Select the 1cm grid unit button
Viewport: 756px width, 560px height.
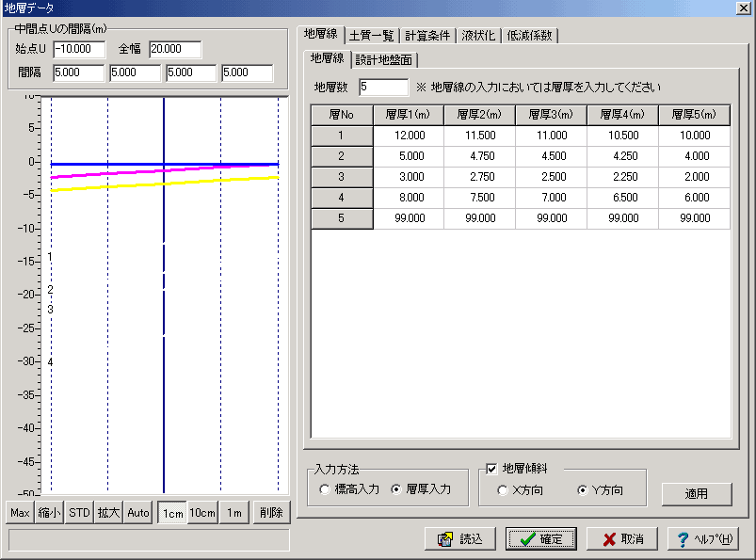[x=170, y=513]
